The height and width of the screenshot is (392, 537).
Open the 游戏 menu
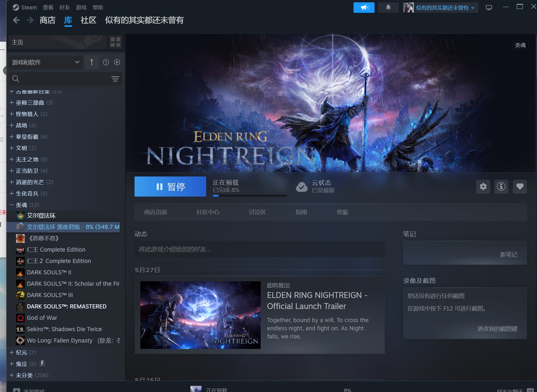coord(81,7)
